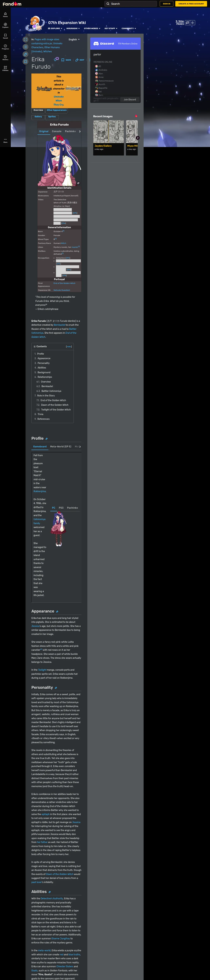Open the English language dropdown
This screenshot has width=210, height=980.
(x=74, y=40)
